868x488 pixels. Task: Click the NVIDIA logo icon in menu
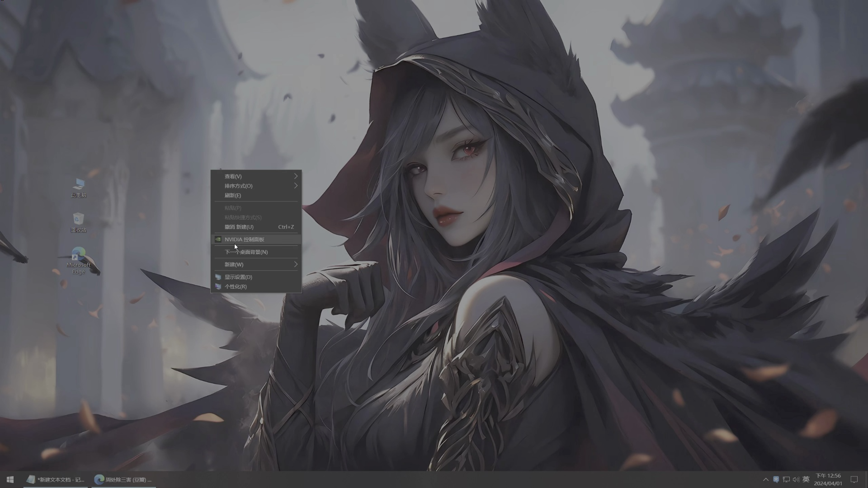218,239
